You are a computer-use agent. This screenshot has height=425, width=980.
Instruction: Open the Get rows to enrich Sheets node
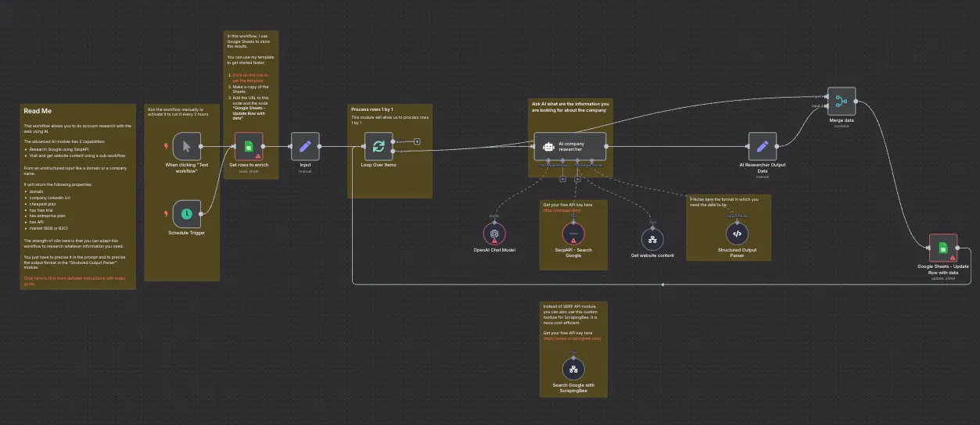click(249, 146)
